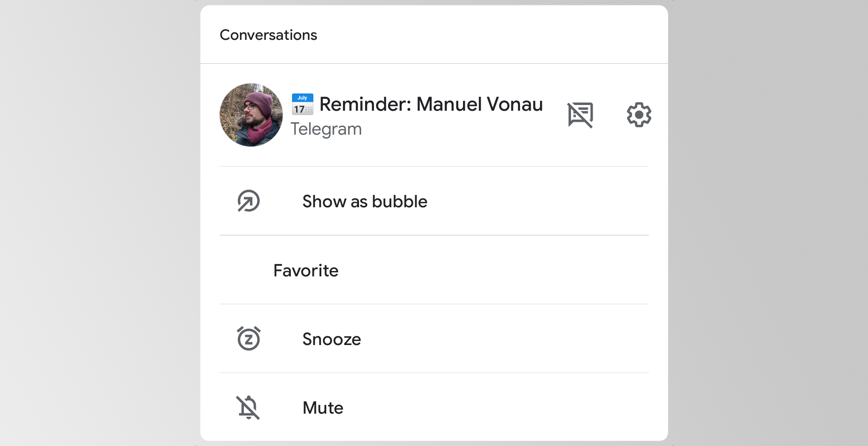Select the Mute row label
Screen dimensions: 868x446
coord(323,407)
